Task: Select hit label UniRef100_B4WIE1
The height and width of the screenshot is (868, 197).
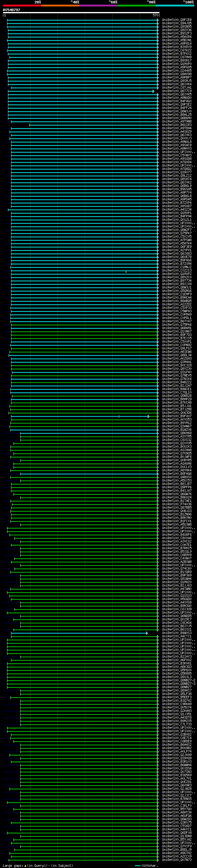Action: (x=177, y=389)
